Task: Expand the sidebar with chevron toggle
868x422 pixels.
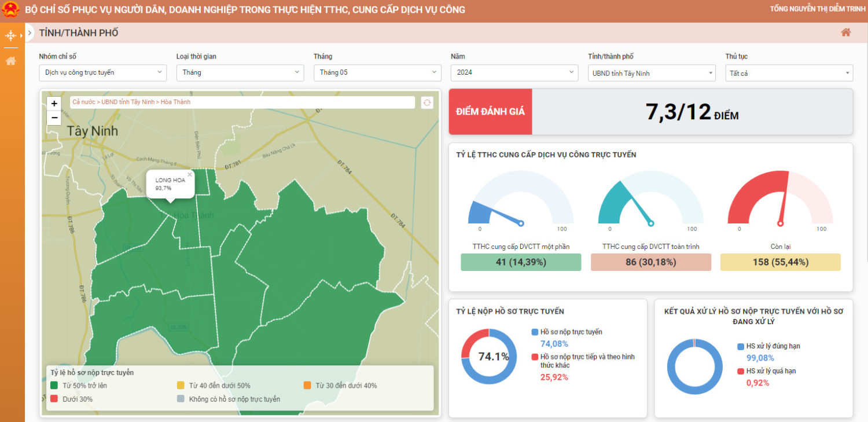Action: [x=30, y=33]
